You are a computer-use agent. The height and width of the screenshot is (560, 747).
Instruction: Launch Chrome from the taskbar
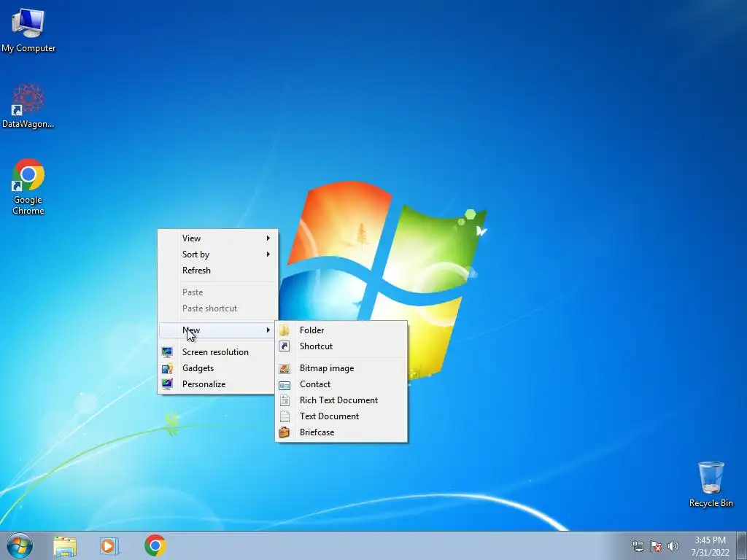[155, 545]
